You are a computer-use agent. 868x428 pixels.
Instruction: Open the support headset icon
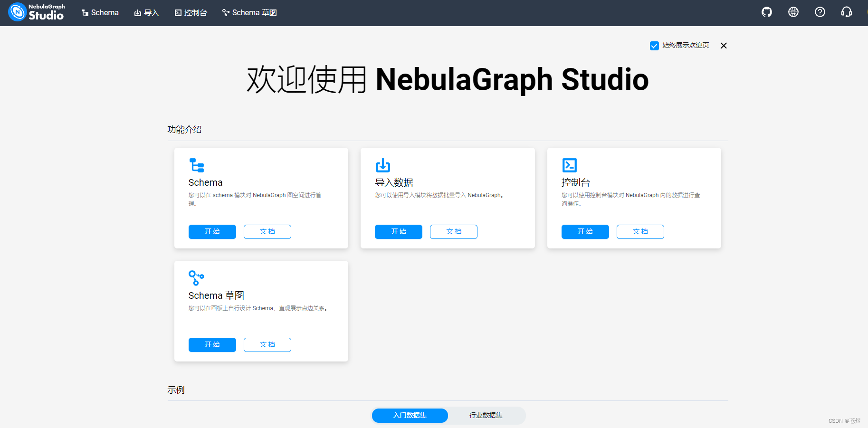click(847, 12)
